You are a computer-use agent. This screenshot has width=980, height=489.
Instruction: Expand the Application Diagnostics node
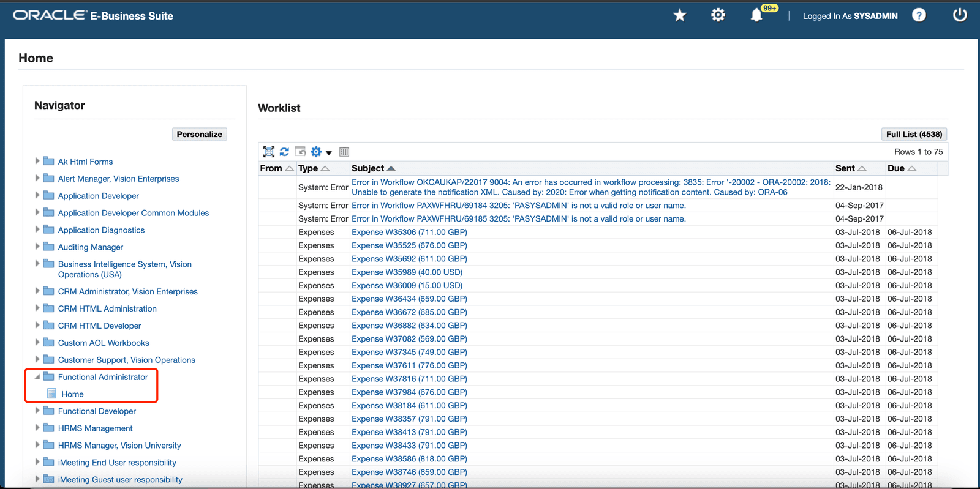(x=37, y=230)
